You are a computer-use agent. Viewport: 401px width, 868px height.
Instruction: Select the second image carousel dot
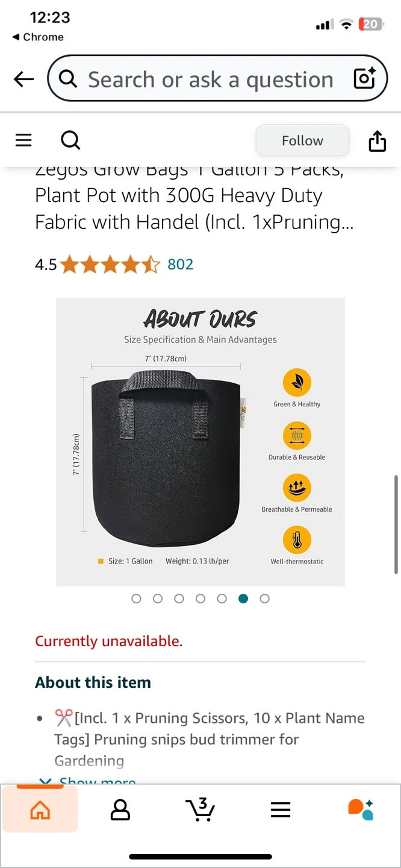(158, 599)
